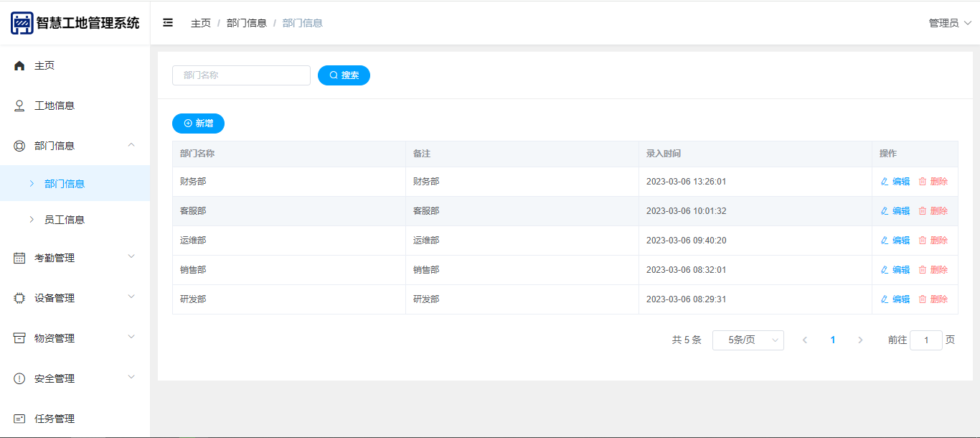Image resolution: width=980 pixels, height=438 pixels.
Task: Collapse the 部门信息 menu chevron
Action: coord(131,145)
